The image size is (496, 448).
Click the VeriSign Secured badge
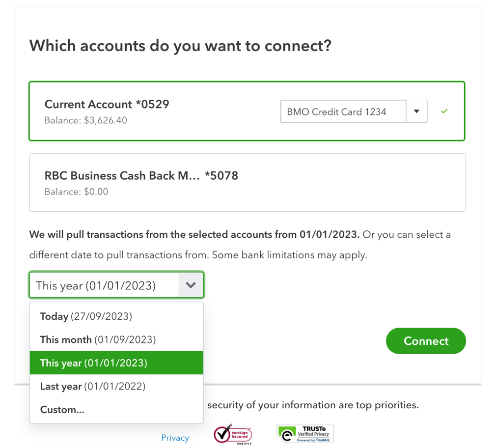(232, 434)
